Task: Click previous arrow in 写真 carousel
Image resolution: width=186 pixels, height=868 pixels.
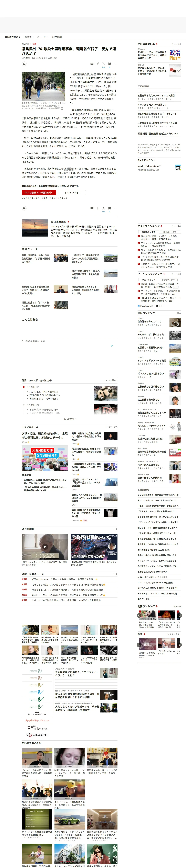Action: point(139,645)
